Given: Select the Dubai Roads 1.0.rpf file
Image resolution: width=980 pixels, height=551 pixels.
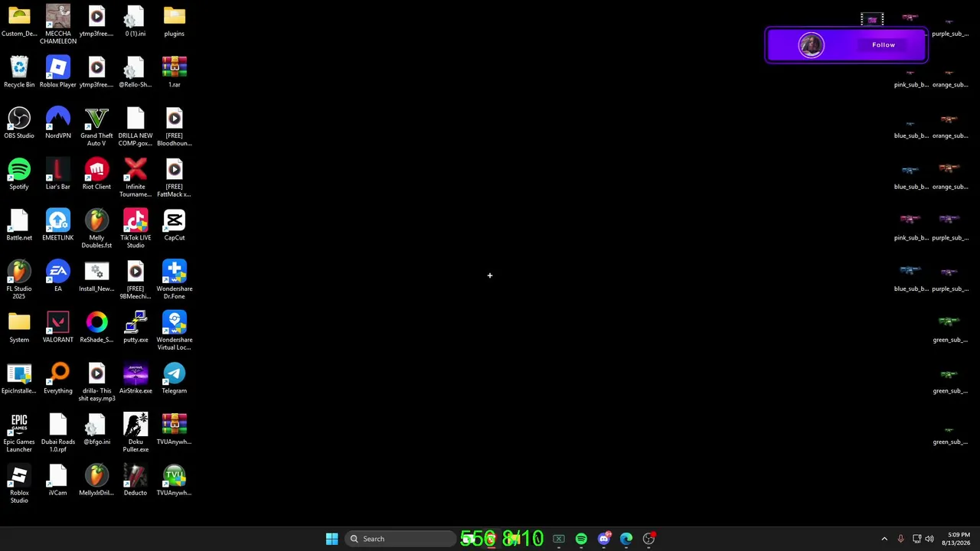Looking at the screenshot, I should click(x=58, y=432).
